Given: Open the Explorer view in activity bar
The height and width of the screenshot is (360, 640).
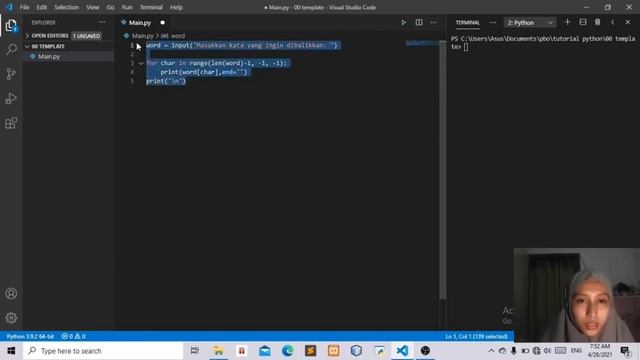Looking at the screenshot, I should 11,25.
